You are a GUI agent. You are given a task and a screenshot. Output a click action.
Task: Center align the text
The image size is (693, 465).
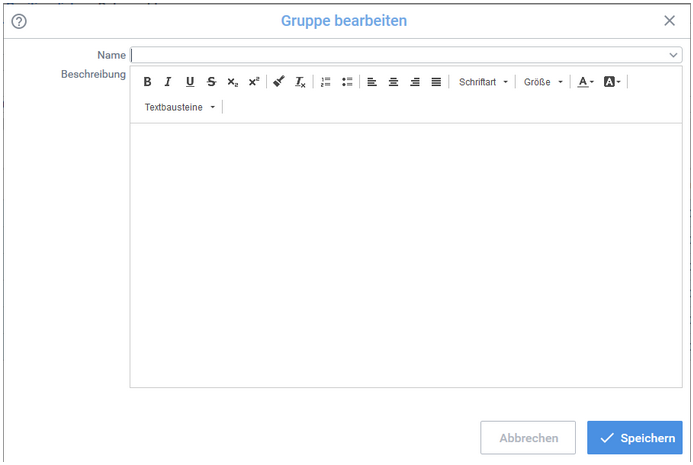[x=393, y=82]
